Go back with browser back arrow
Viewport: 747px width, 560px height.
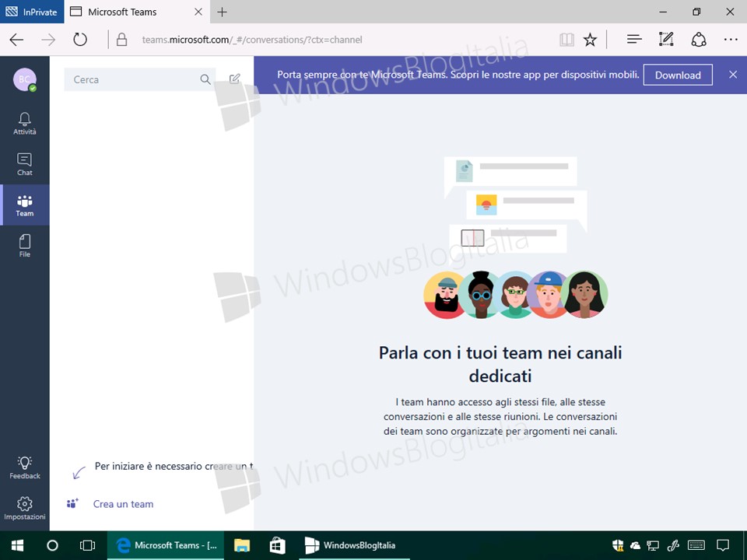point(16,40)
